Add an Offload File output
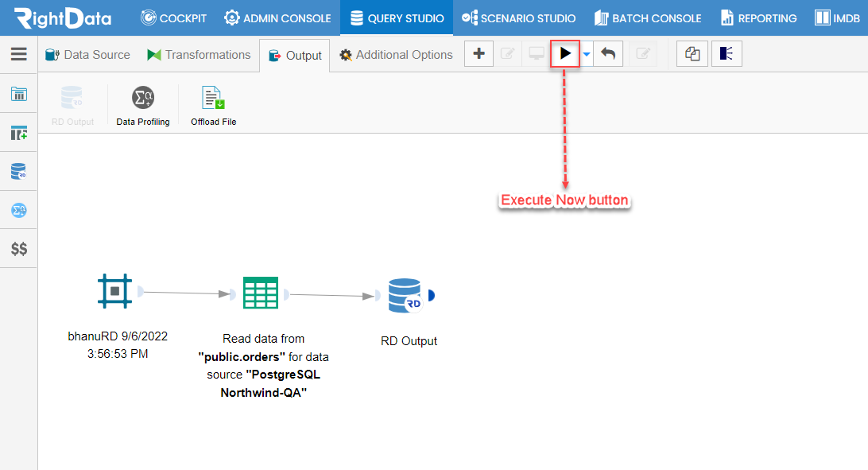 [213, 106]
